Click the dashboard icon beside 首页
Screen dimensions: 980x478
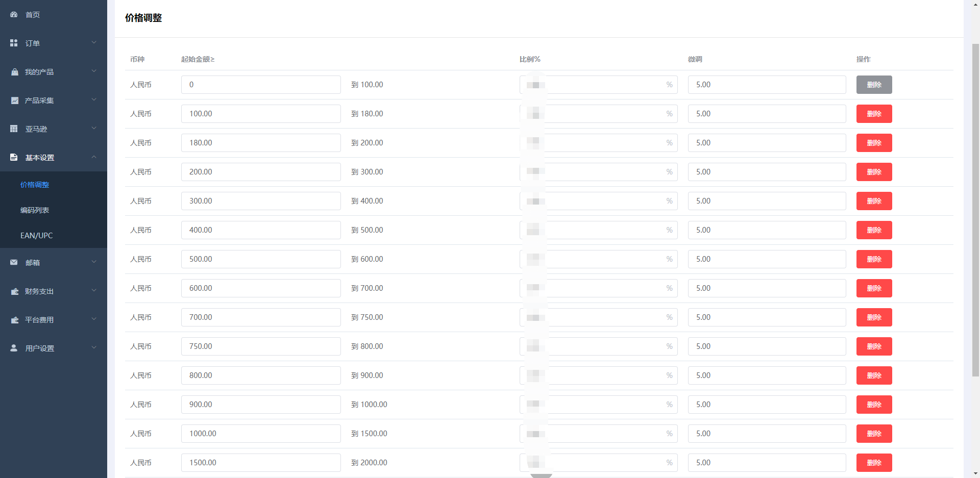(x=14, y=15)
